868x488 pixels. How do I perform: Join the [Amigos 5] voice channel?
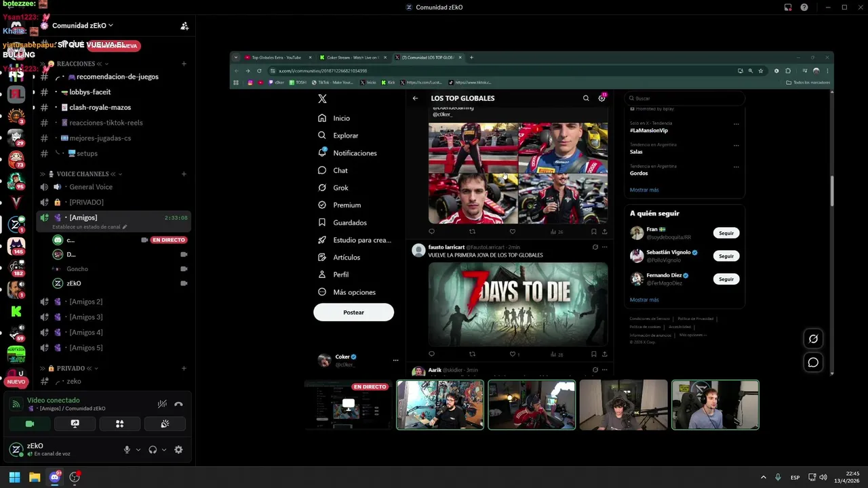point(113,348)
